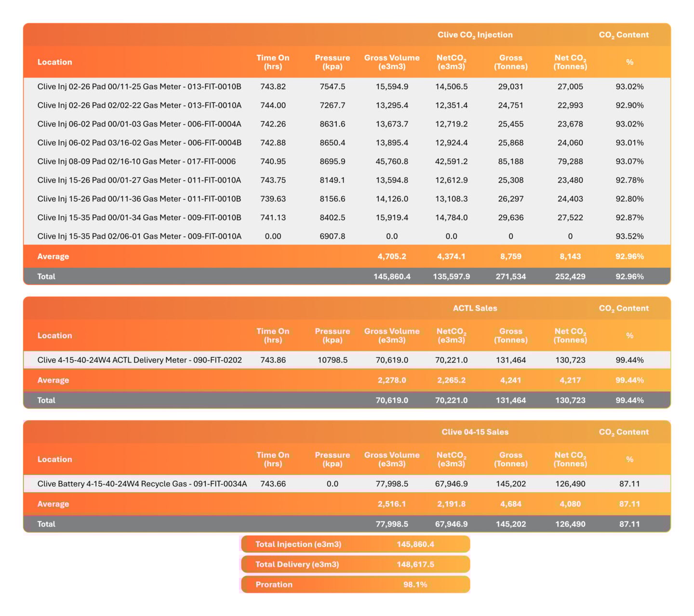Image resolution: width=694 pixels, height=616 pixels.
Task: Select the ACTL Sales section heading
Action: click(475, 308)
